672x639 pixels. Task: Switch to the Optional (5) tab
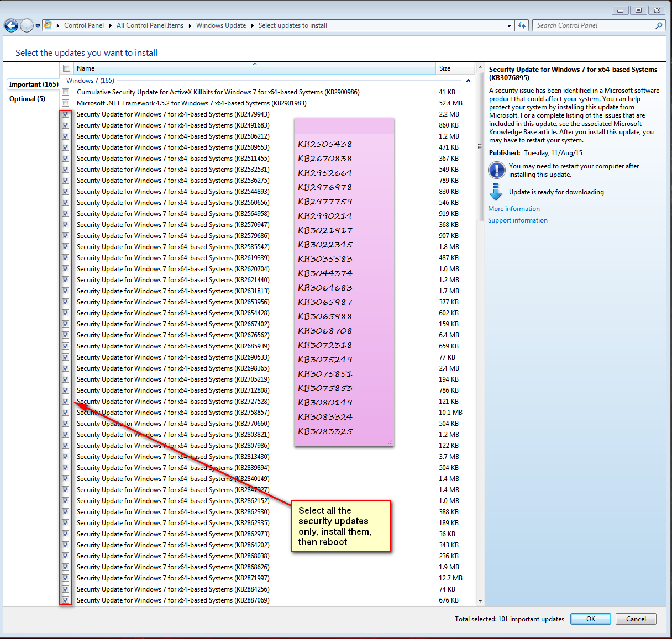tap(27, 99)
